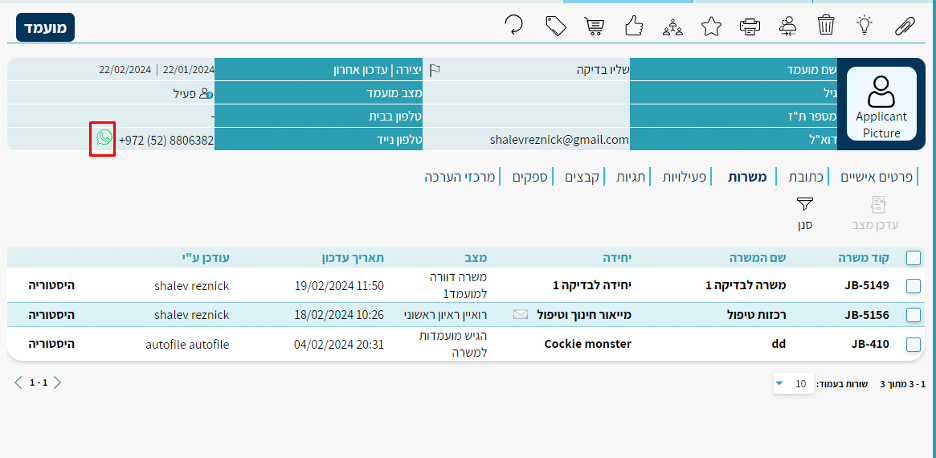This screenshot has width=936, height=458.
Task: Check the box for job JB-5156
Action: click(x=913, y=315)
